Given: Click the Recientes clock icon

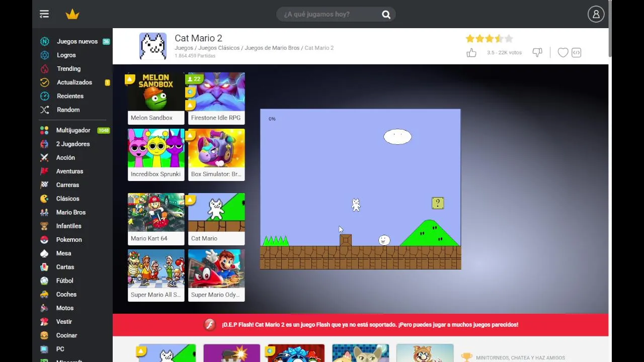Looking at the screenshot, I should (x=45, y=96).
